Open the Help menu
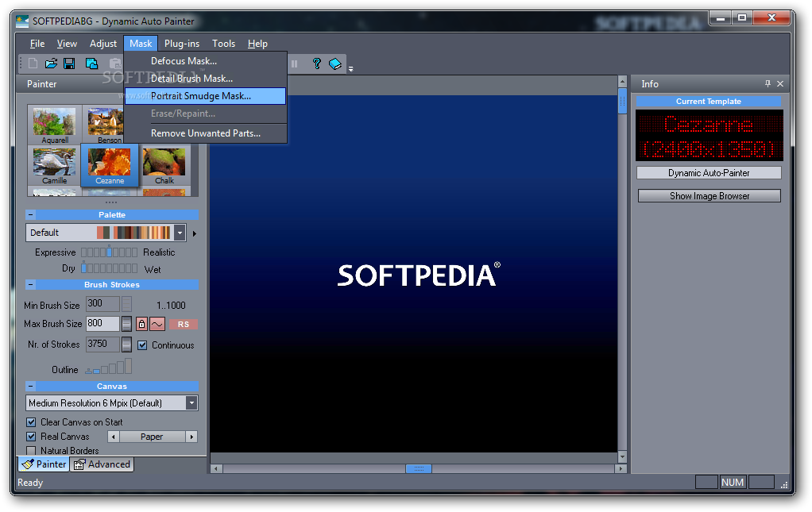Viewport: 812px width, 512px height. click(x=257, y=44)
